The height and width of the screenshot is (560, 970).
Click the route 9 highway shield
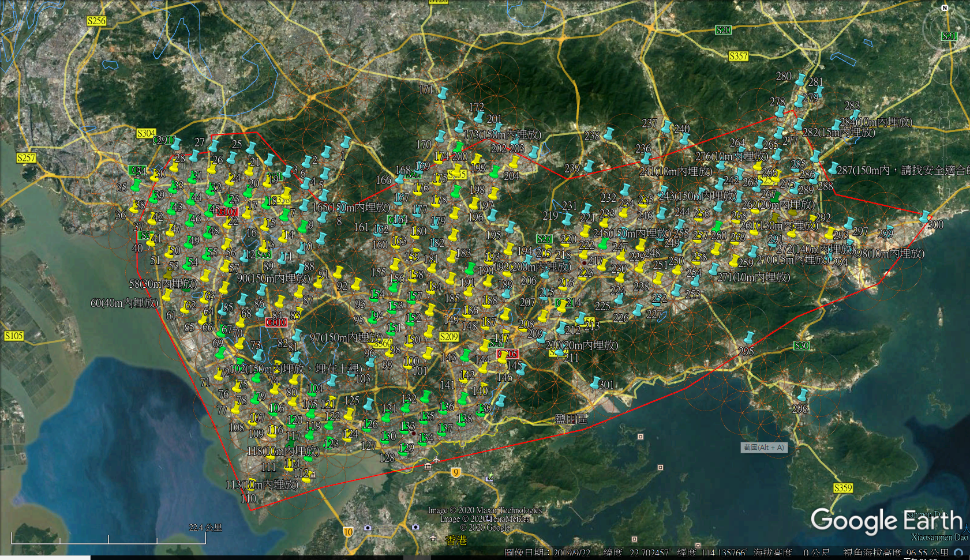456,472
